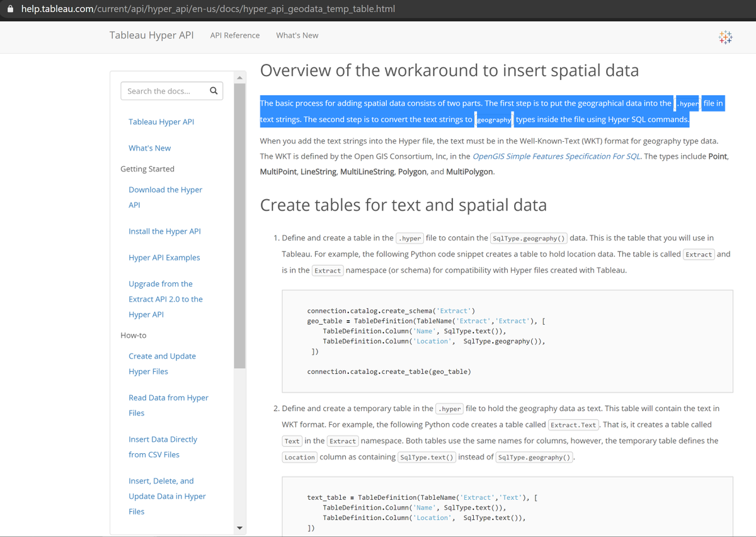Click the 'SqlType.geography()' code label in step 1
756x537 pixels.
529,238
